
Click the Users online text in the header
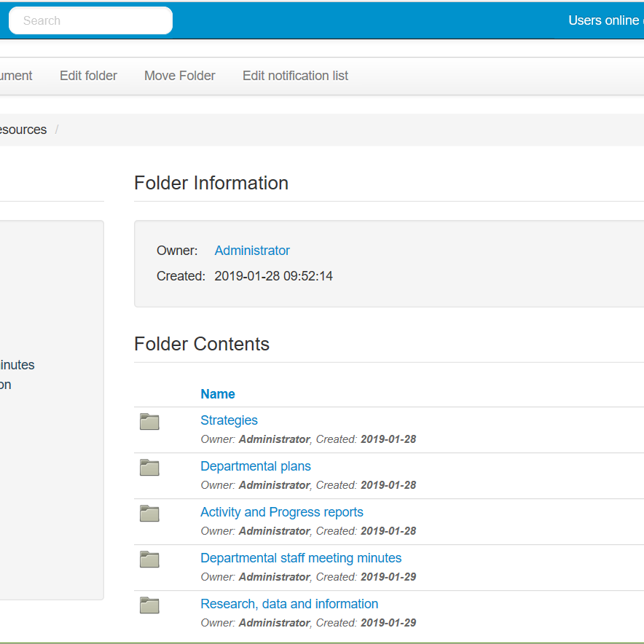[603, 20]
